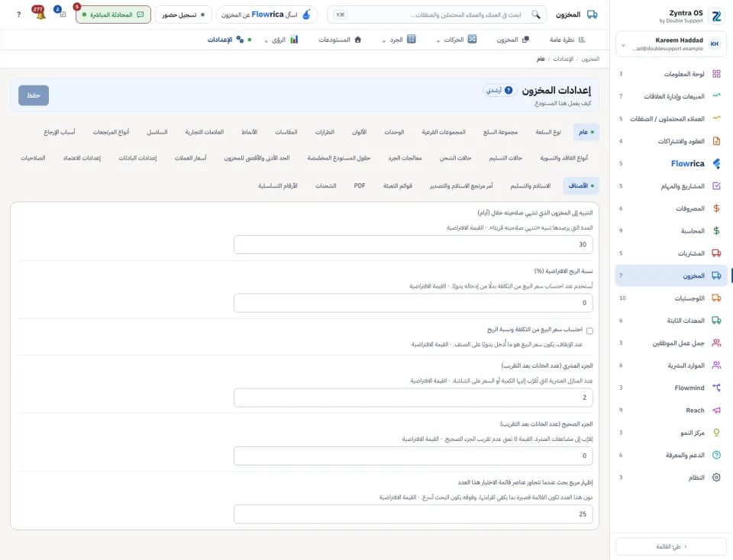Screen dimensions: 733x560
Task: Open the notifications bell icon
Action: [x=40, y=14]
